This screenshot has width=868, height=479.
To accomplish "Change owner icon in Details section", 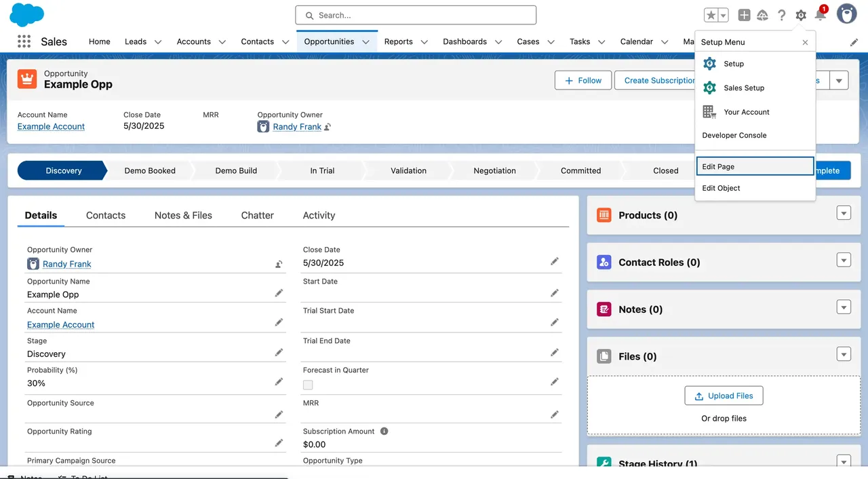I will 279,264.
